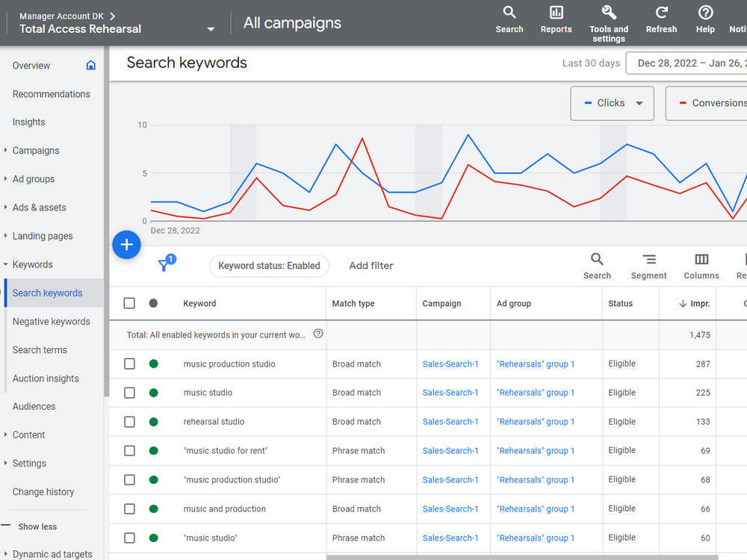Click green status dot for music production studio
Screen dimensions: 747x560
pos(153,364)
